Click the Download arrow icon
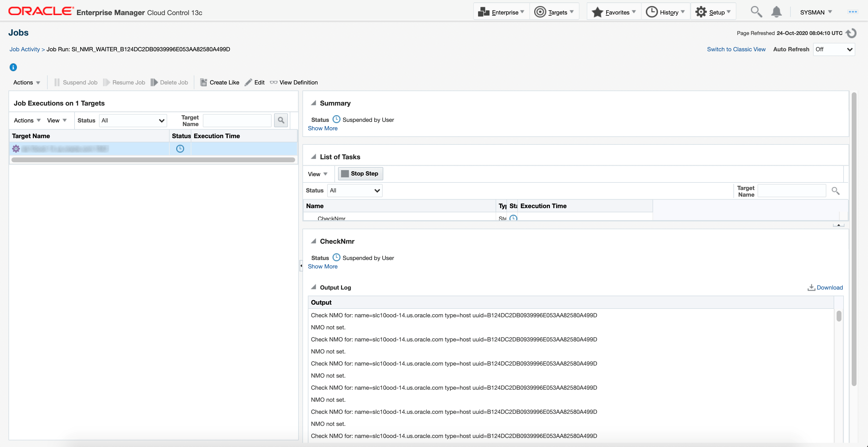Screen dimensions: 868x447 [811, 287]
